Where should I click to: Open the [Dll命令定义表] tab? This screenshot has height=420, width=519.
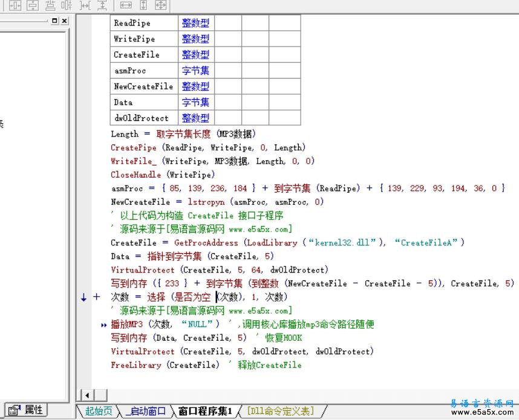click(281, 411)
